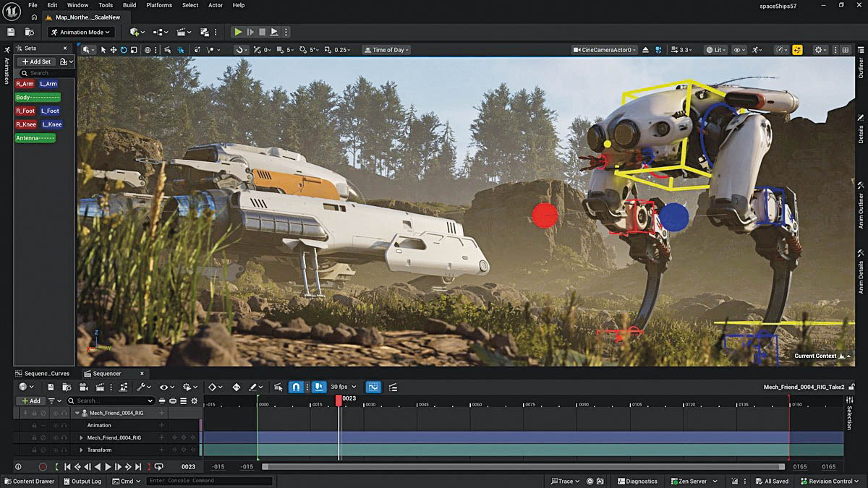The width and height of the screenshot is (868, 488).
Task: Click the sequencer record button
Action: click(x=43, y=467)
